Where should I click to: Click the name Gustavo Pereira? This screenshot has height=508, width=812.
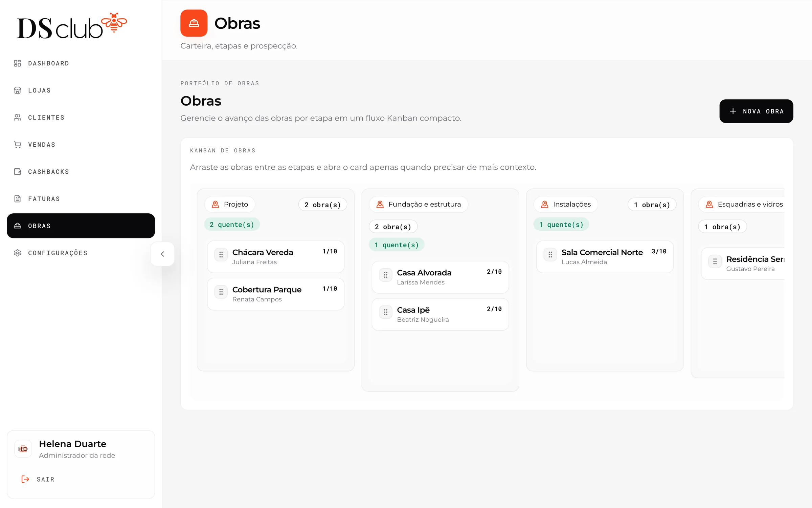pos(750,269)
